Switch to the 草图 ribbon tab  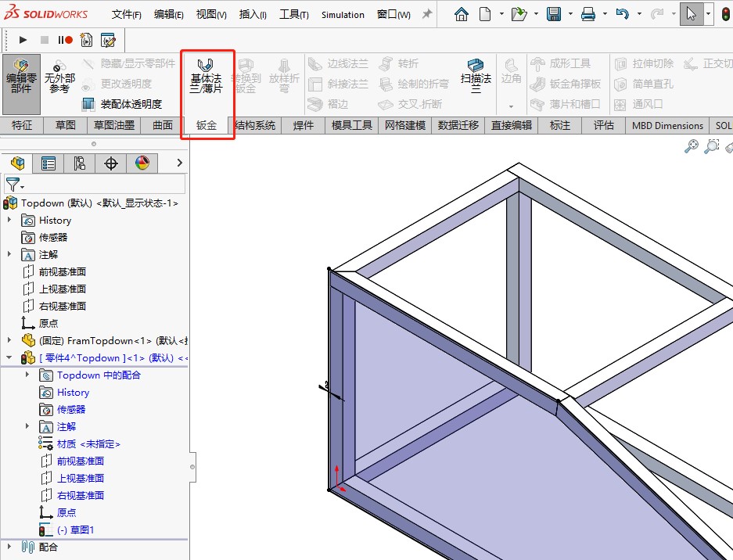(x=66, y=125)
